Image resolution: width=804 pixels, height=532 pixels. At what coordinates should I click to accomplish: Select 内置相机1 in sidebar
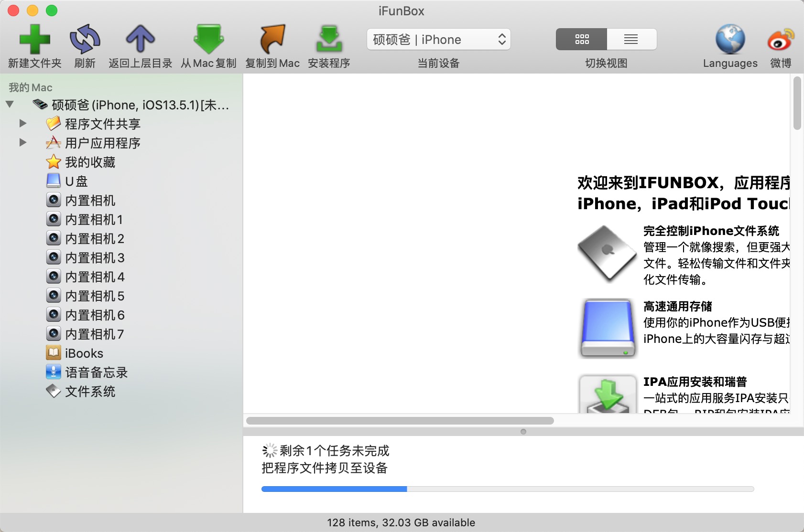(x=121, y=219)
